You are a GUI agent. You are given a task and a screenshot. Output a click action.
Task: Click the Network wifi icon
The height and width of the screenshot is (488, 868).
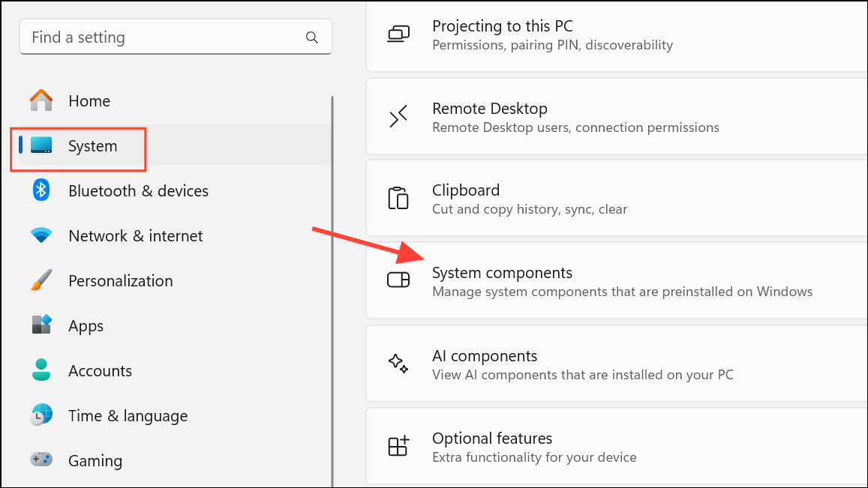pyautogui.click(x=41, y=235)
